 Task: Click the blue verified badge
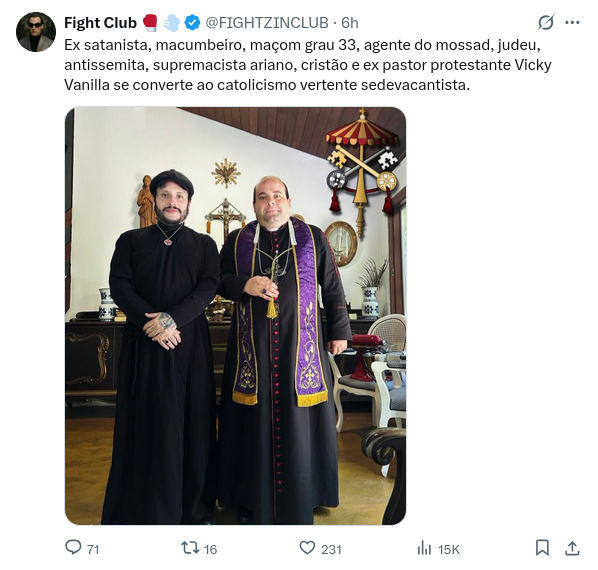pyautogui.click(x=192, y=23)
